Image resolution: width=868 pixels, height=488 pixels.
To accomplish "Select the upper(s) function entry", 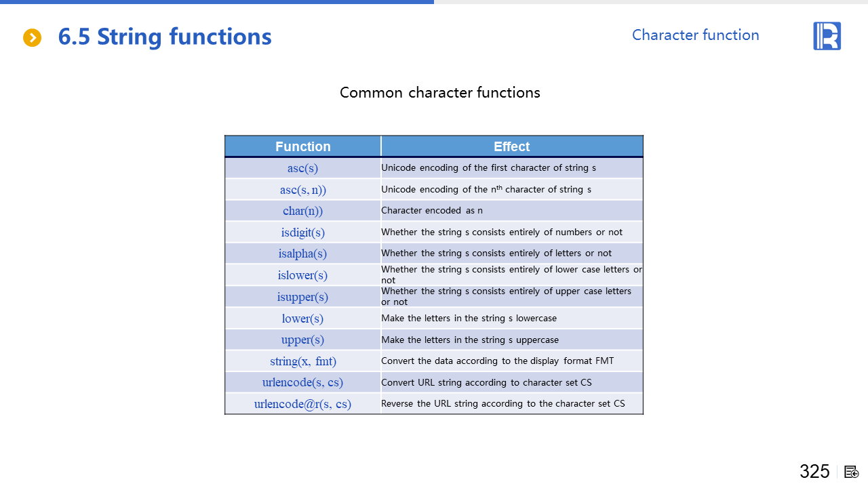I will click(302, 340).
